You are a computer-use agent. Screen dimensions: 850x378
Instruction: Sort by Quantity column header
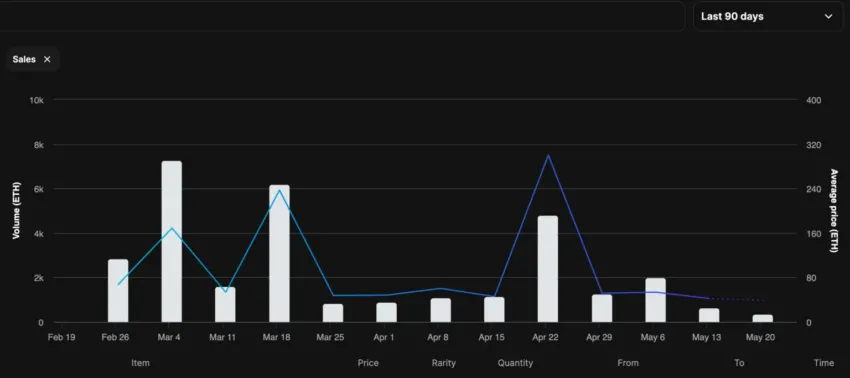[x=515, y=363]
